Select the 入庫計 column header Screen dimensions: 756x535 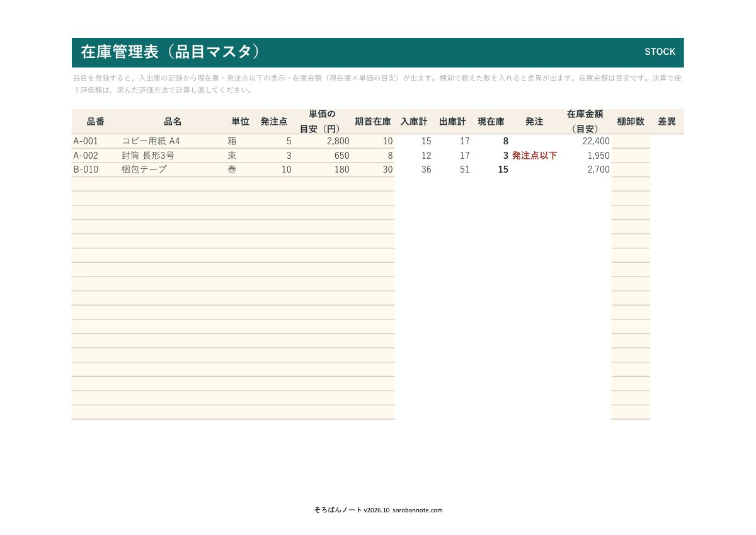[414, 122]
